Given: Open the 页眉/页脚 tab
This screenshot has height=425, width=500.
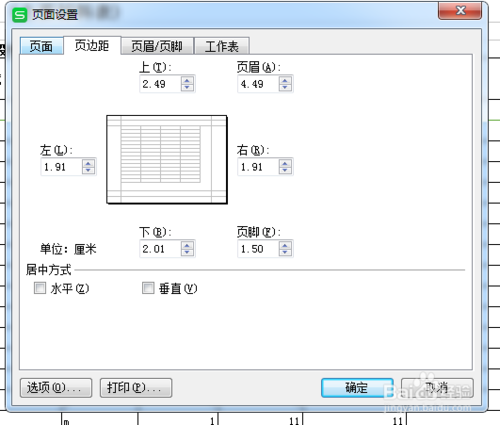Looking at the screenshot, I should coord(157,46).
